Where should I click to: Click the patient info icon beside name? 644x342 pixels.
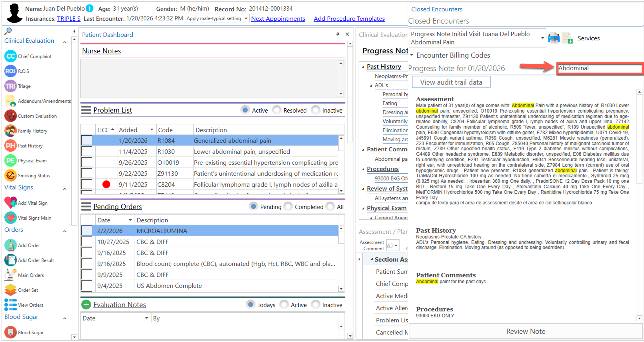click(89, 9)
